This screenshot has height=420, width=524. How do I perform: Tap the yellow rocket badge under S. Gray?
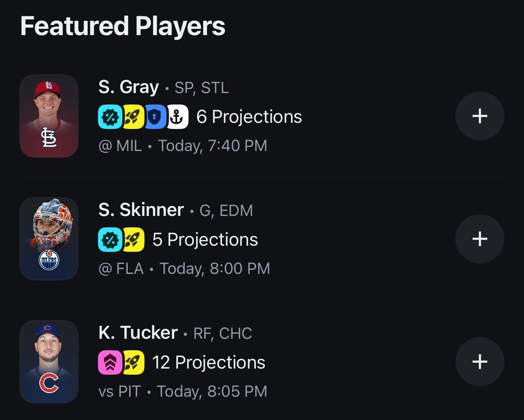[133, 117]
